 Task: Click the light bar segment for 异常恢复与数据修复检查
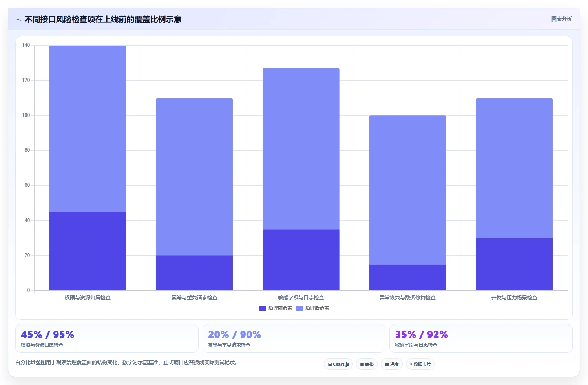[x=407, y=190]
